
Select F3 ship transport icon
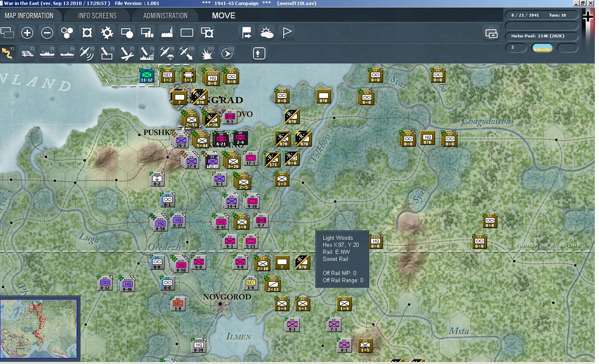coord(47,53)
